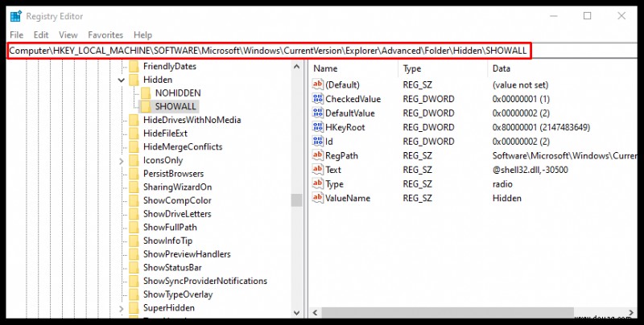Close the Registry Editor window
Image resolution: width=644 pixels, height=325 pixels.
(621, 16)
